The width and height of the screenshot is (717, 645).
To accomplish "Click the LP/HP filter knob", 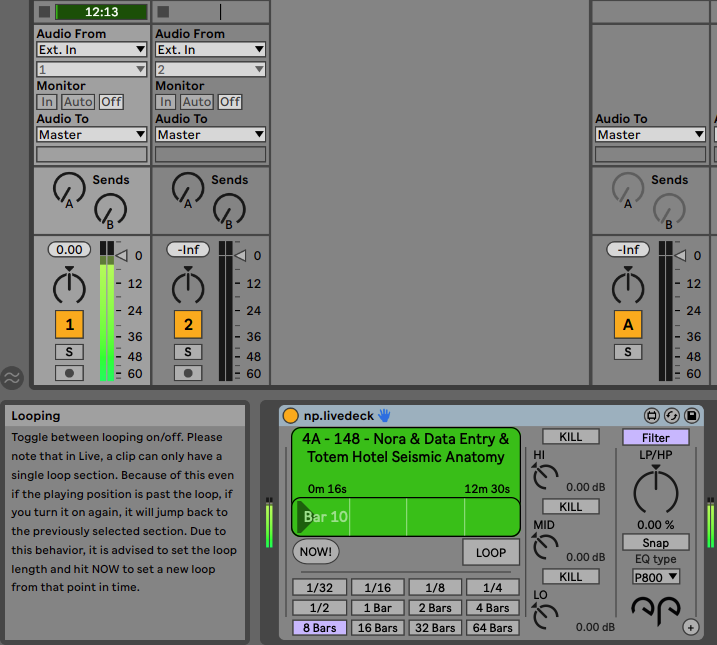I will coord(656,490).
